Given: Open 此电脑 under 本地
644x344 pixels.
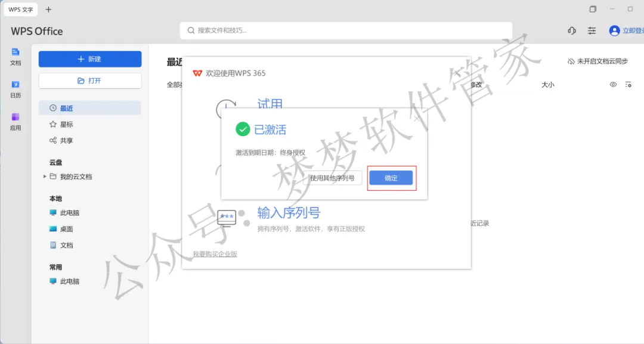Looking at the screenshot, I should coord(69,213).
